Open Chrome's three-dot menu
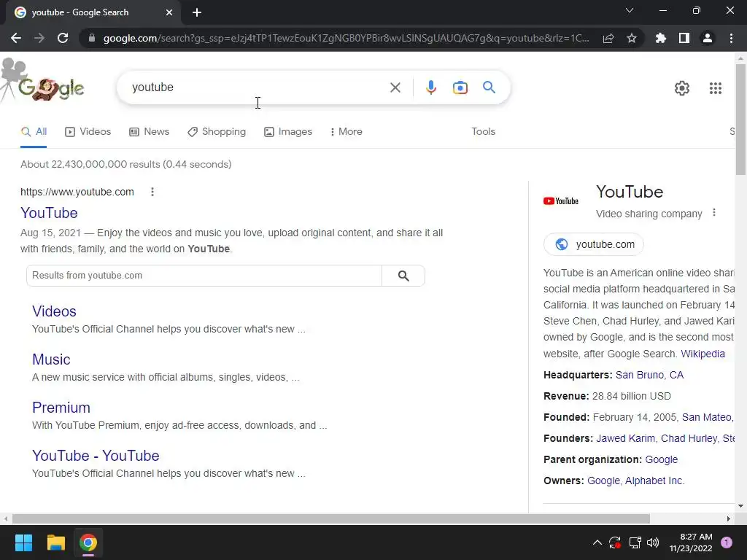 pyautogui.click(x=731, y=38)
